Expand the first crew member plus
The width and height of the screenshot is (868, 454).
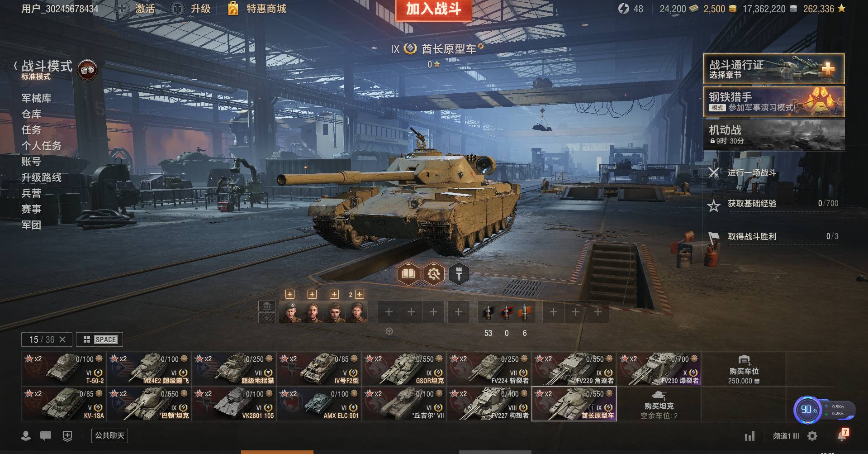(290, 294)
